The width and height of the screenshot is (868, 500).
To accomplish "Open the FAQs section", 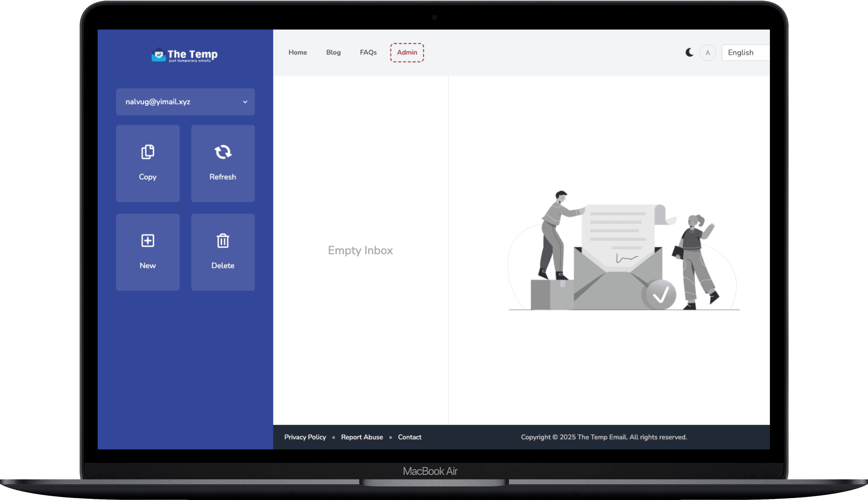I will tap(368, 52).
